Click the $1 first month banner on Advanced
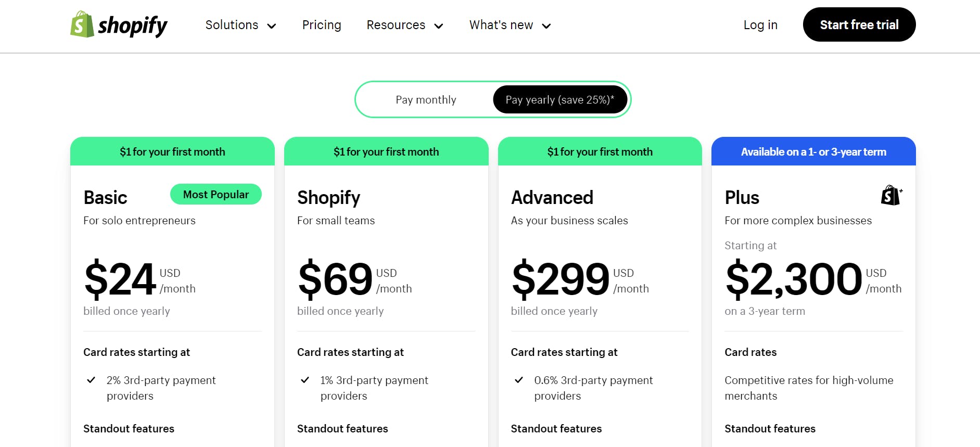The image size is (980, 447). 600,151
